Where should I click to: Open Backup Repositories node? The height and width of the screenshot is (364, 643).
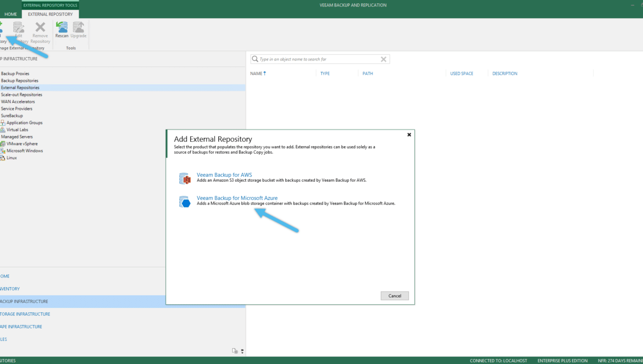(20, 81)
